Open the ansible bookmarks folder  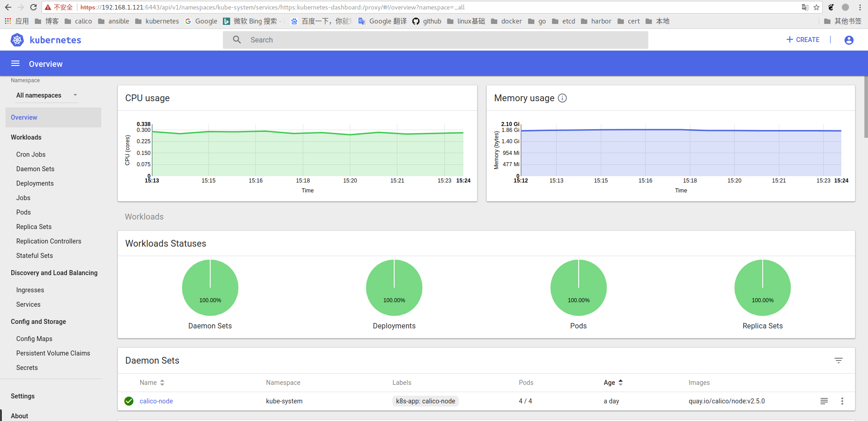click(x=113, y=21)
